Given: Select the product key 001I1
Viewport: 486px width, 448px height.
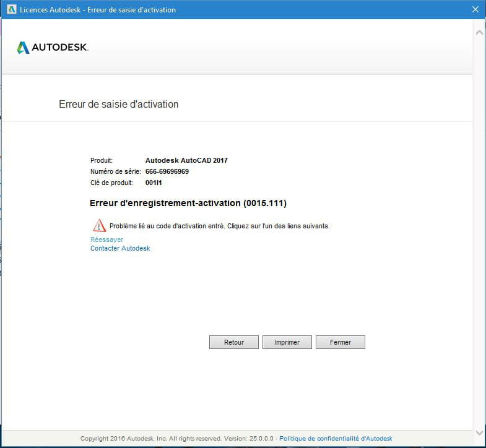Looking at the screenshot, I should click(154, 183).
